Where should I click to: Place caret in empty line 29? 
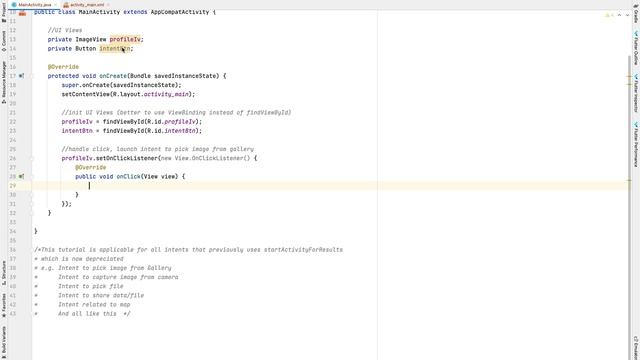[x=331, y=186]
